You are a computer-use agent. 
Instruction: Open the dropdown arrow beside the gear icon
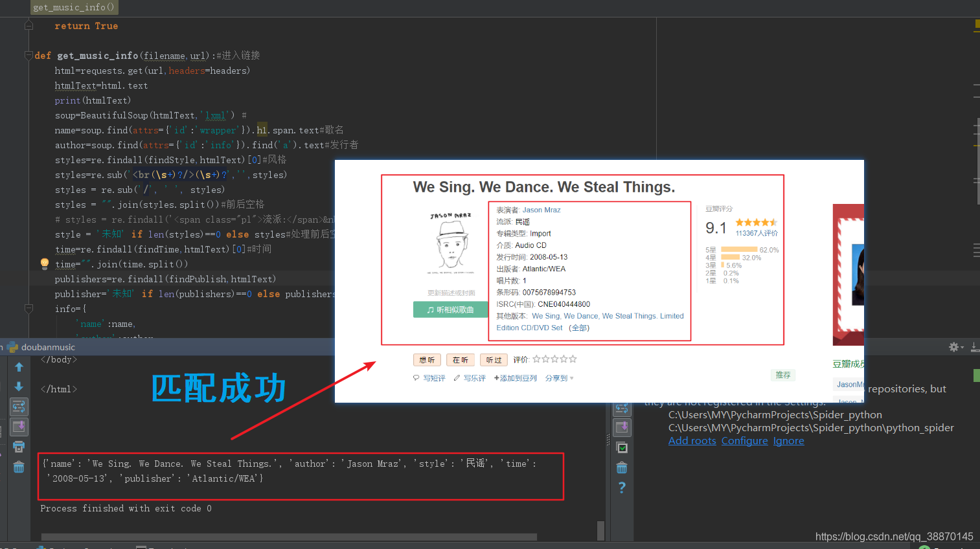tap(962, 348)
